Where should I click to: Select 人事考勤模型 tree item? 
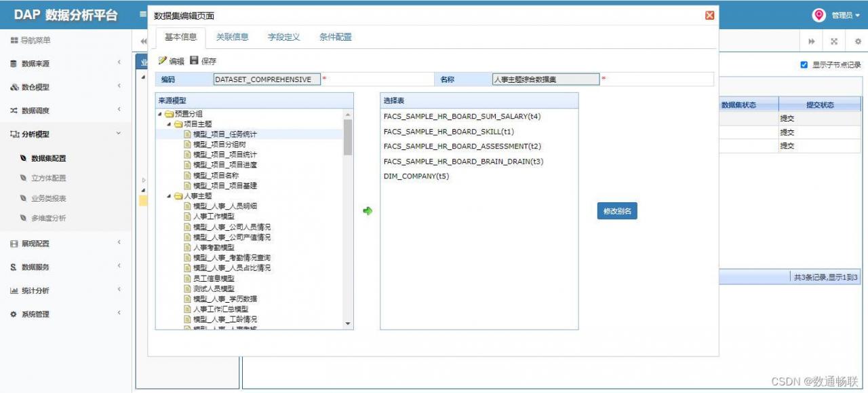(214, 248)
